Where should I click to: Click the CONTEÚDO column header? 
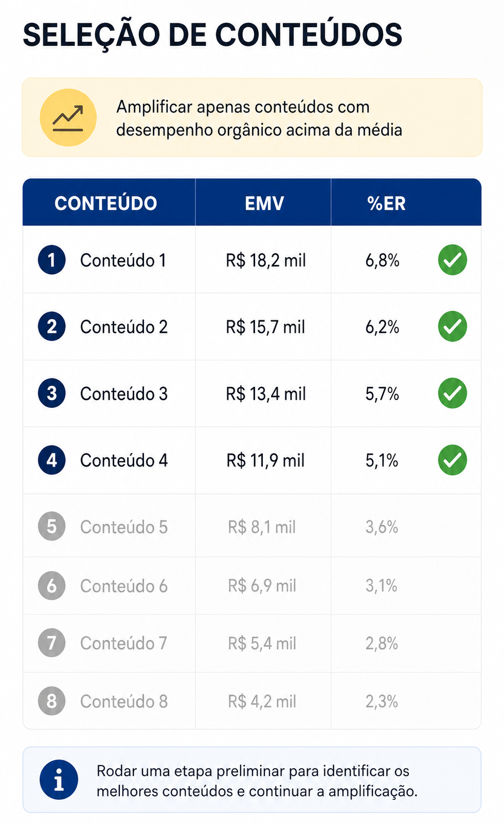pyautogui.click(x=106, y=203)
